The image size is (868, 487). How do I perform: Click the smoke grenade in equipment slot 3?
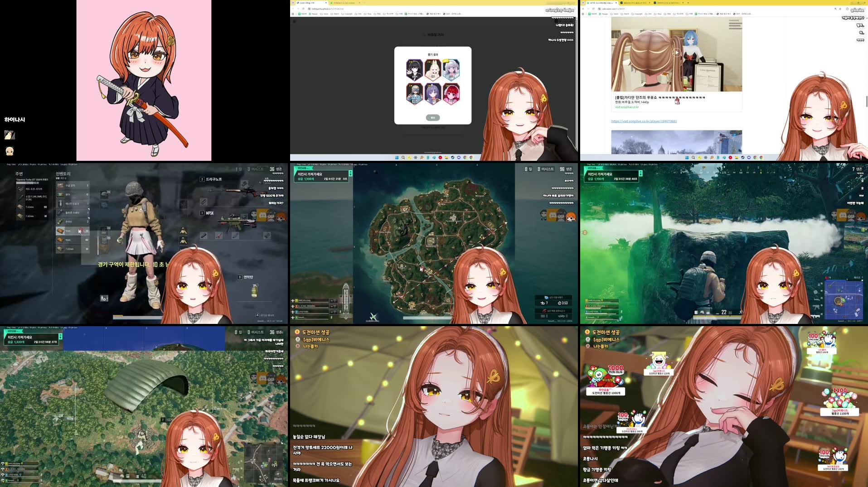click(255, 290)
